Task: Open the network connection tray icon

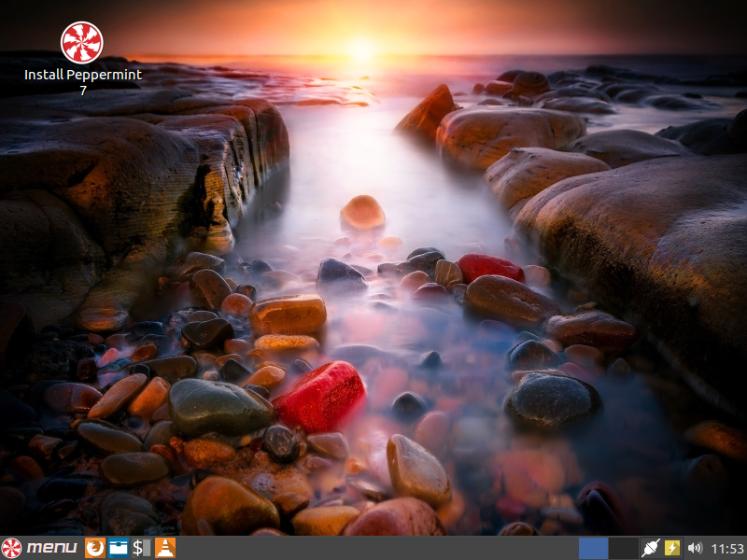Action: 651,548
